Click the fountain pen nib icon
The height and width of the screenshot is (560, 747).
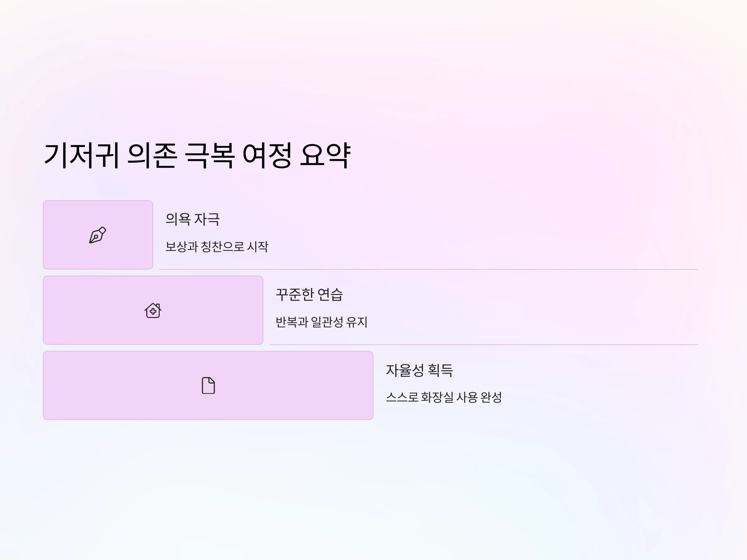point(98,235)
